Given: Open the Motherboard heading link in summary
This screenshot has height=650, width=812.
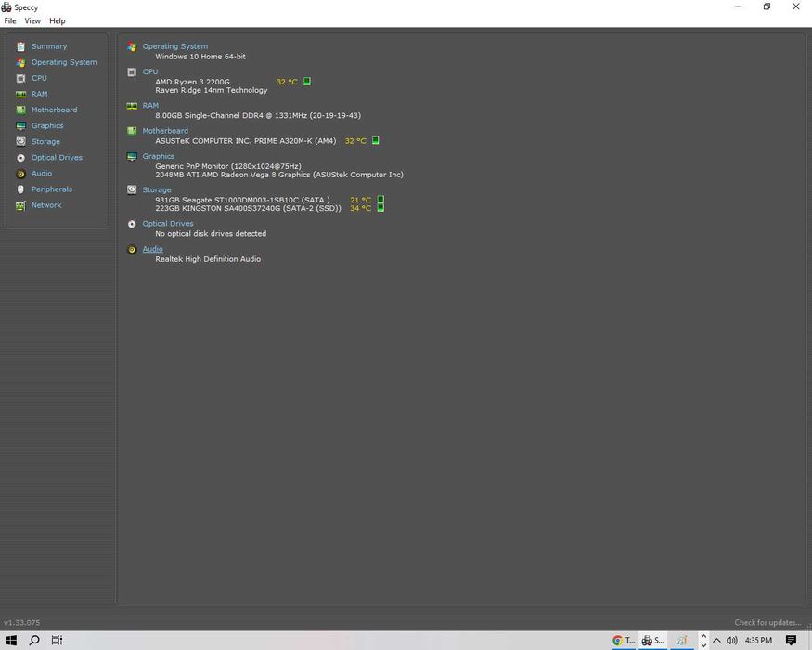Looking at the screenshot, I should [x=165, y=131].
